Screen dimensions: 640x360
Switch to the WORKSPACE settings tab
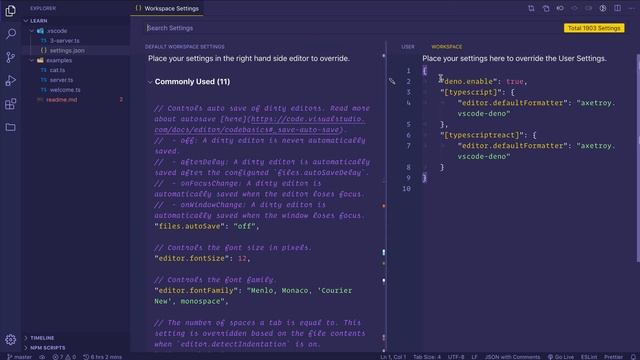[x=447, y=47]
